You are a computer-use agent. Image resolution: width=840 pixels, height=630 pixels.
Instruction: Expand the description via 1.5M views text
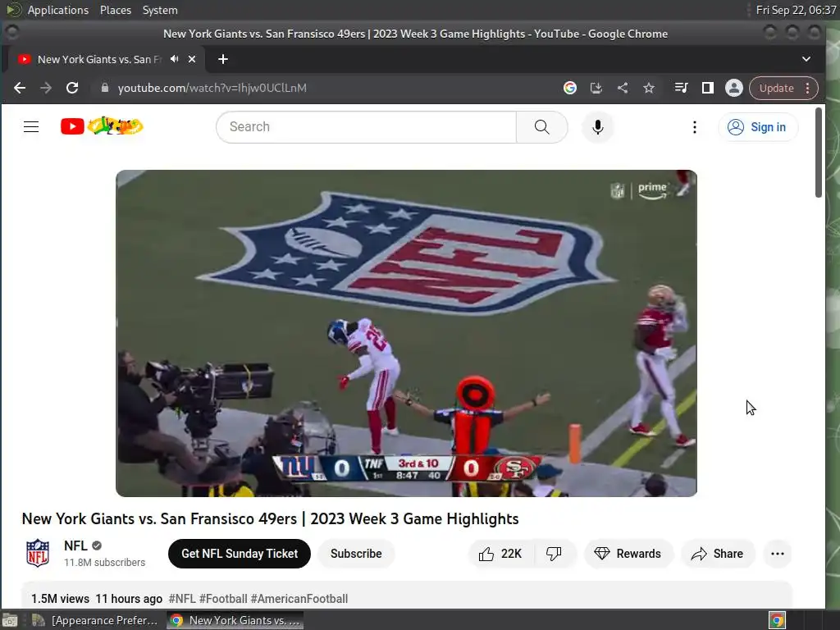60,598
